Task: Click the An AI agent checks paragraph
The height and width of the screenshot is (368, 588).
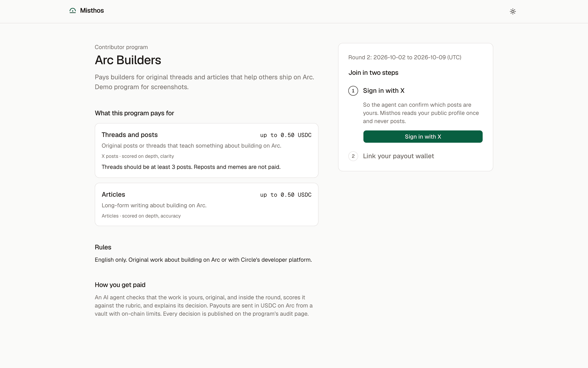Action: [x=204, y=305]
